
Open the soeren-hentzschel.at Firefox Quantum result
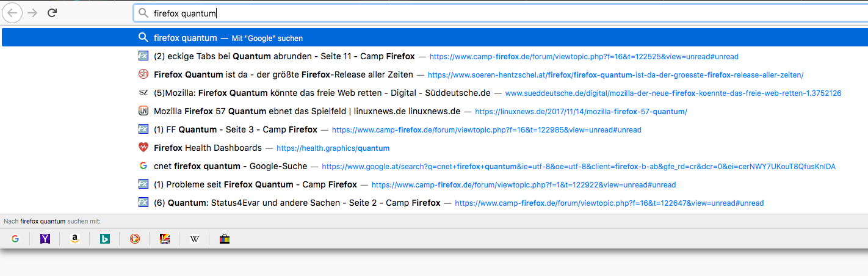pos(283,74)
